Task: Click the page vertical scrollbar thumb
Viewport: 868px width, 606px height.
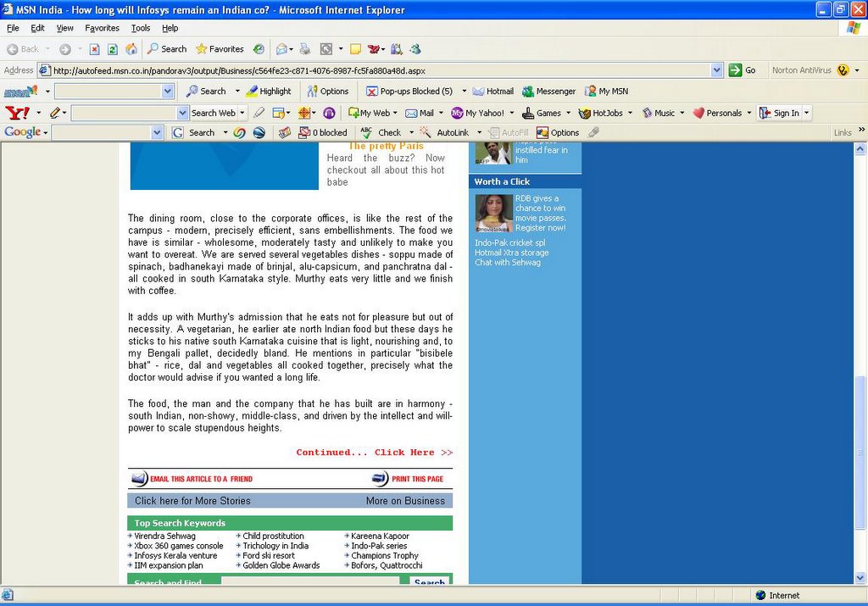Action: (x=860, y=451)
